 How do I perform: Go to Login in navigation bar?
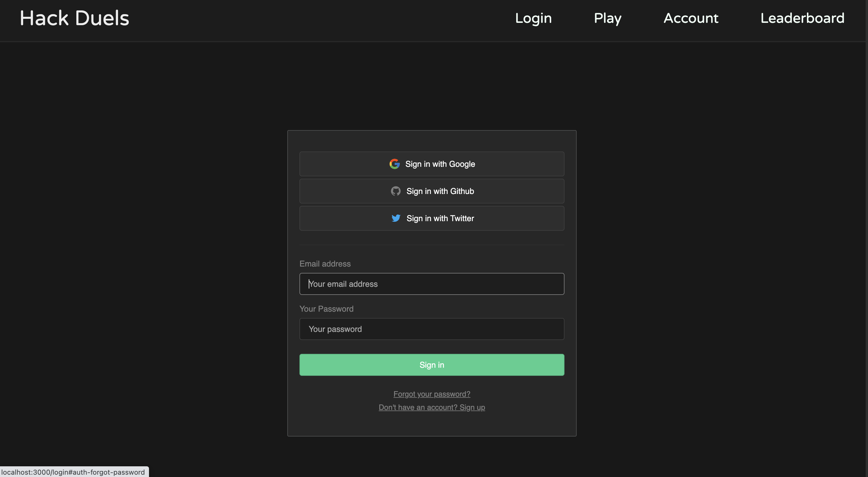pyautogui.click(x=533, y=18)
